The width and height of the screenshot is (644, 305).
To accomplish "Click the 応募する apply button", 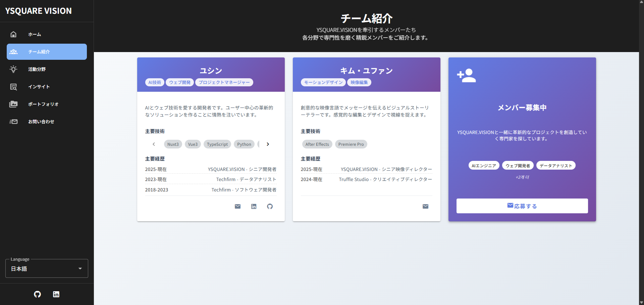I will [522, 206].
